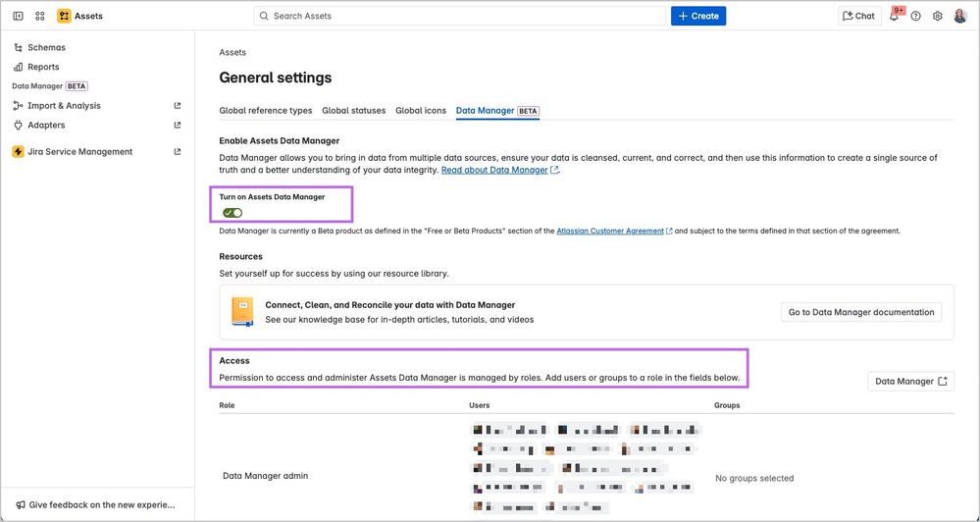980x522 pixels.
Task: Open Atlassian Customer Agreement link
Action: 610,232
